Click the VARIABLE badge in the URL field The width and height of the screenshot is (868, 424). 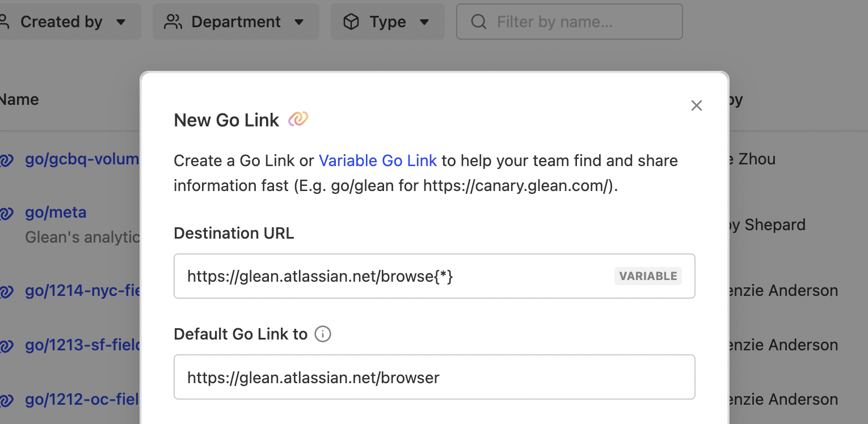[647, 276]
